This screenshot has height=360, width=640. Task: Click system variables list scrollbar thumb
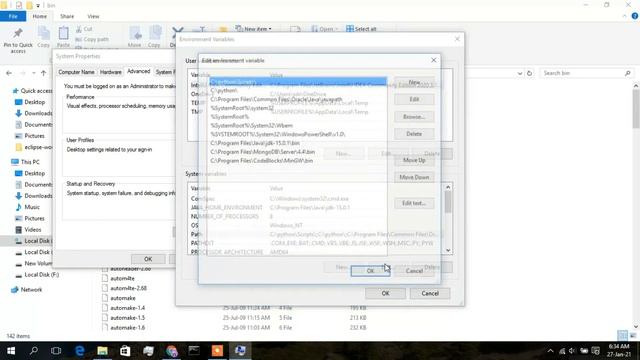(x=448, y=202)
